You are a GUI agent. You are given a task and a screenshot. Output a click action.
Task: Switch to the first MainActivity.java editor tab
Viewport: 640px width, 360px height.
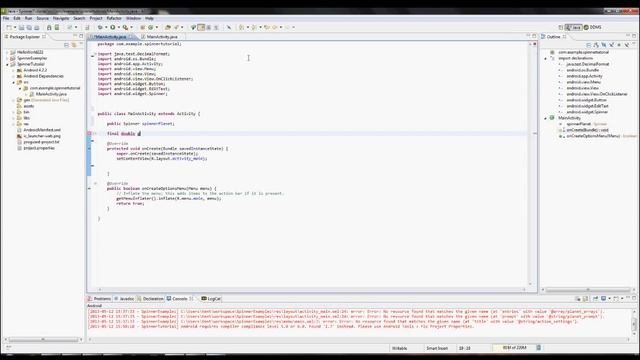(110, 37)
